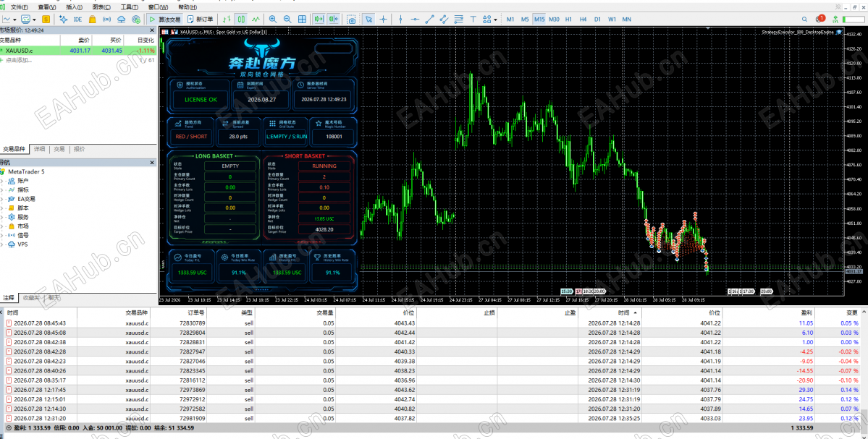Open the tile windows grid icon
The width and height of the screenshot is (868, 439).
click(303, 20)
